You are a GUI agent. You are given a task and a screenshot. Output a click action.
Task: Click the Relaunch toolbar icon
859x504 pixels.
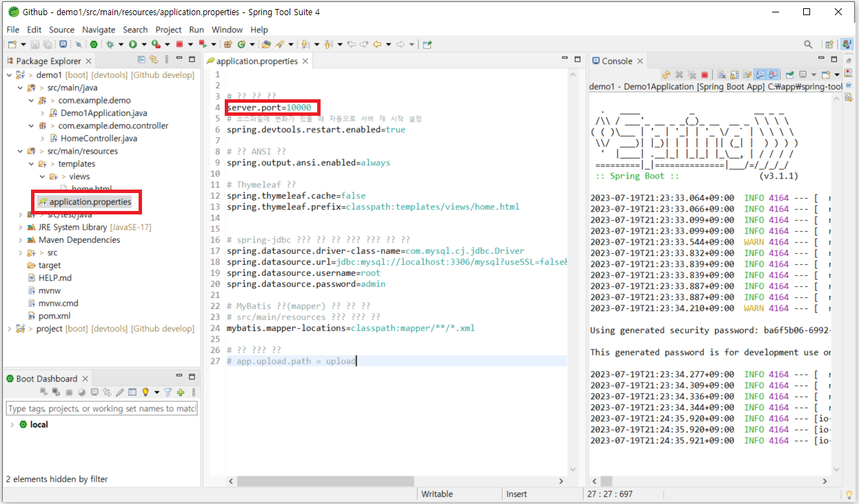[x=203, y=44]
